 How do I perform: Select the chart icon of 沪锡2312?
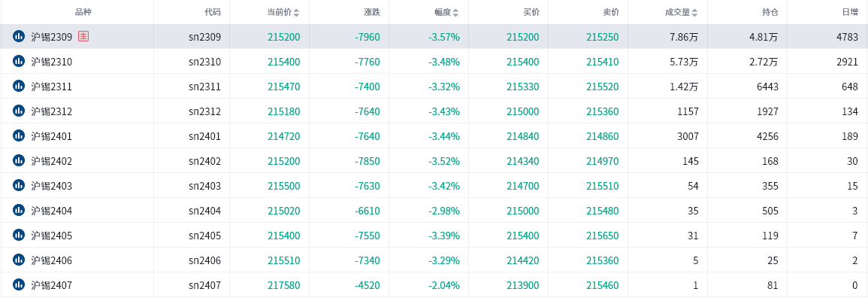tap(19, 111)
